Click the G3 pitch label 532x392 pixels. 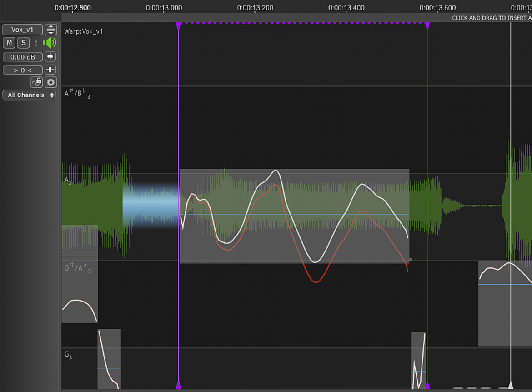coord(68,355)
